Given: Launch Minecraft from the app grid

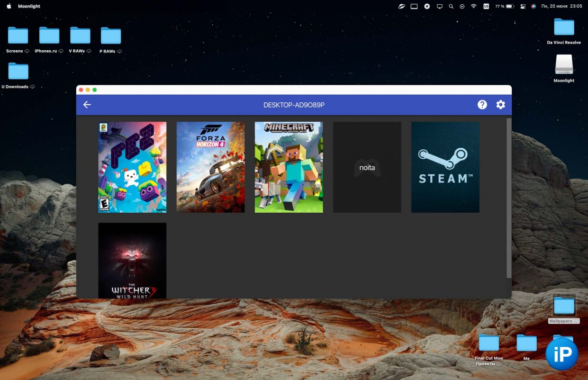Looking at the screenshot, I should pyautogui.click(x=289, y=167).
